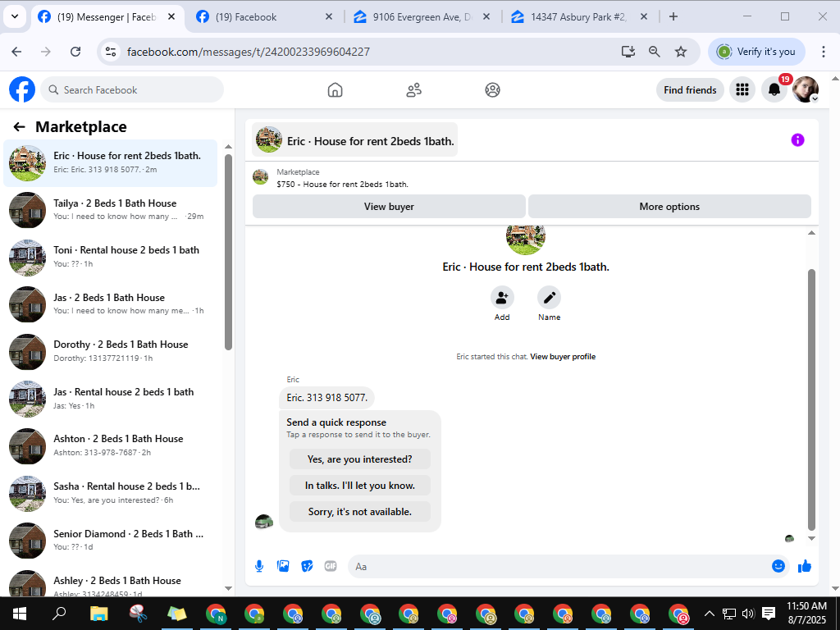Image resolution: width=840 pixels, height=630 pixels.
Task: Open Eric House for rent chat
Action: pyautogui.click(x=111, y=163)
